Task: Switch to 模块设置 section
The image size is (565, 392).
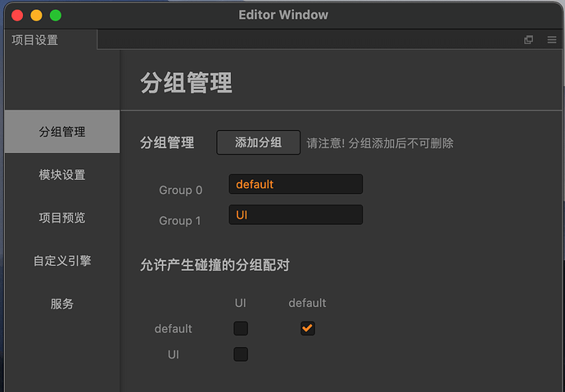Action: point(62,175)
